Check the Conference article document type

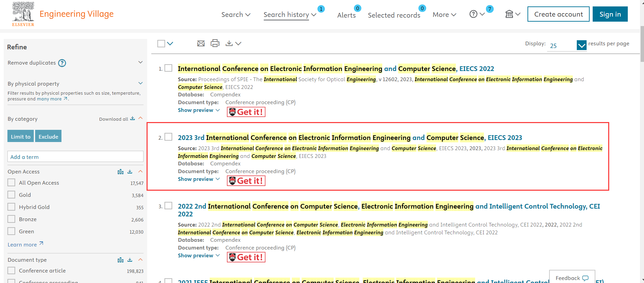tap(11, 270)
